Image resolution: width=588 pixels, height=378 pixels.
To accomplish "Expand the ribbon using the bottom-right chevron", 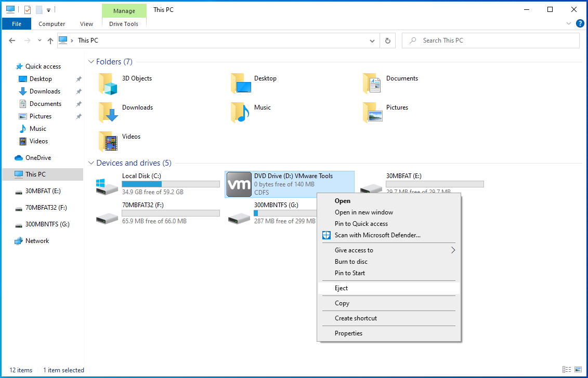I will (569, 23).
